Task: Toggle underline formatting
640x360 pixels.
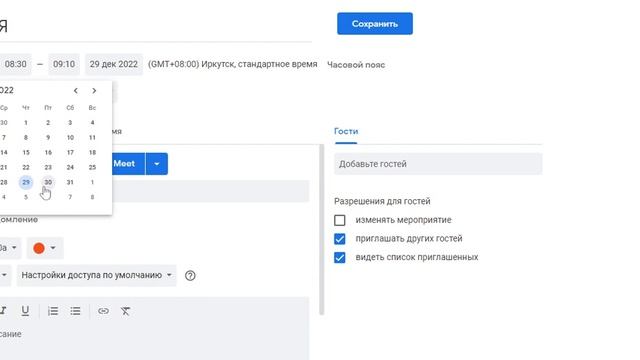Action: pyautogui.click(x=25, y=311)
